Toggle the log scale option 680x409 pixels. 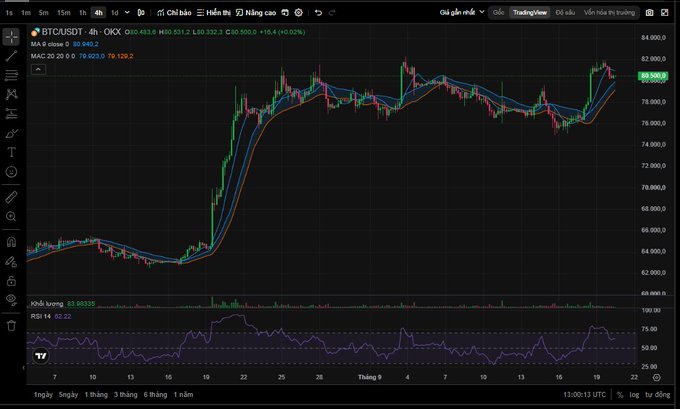tap(634, 394)
